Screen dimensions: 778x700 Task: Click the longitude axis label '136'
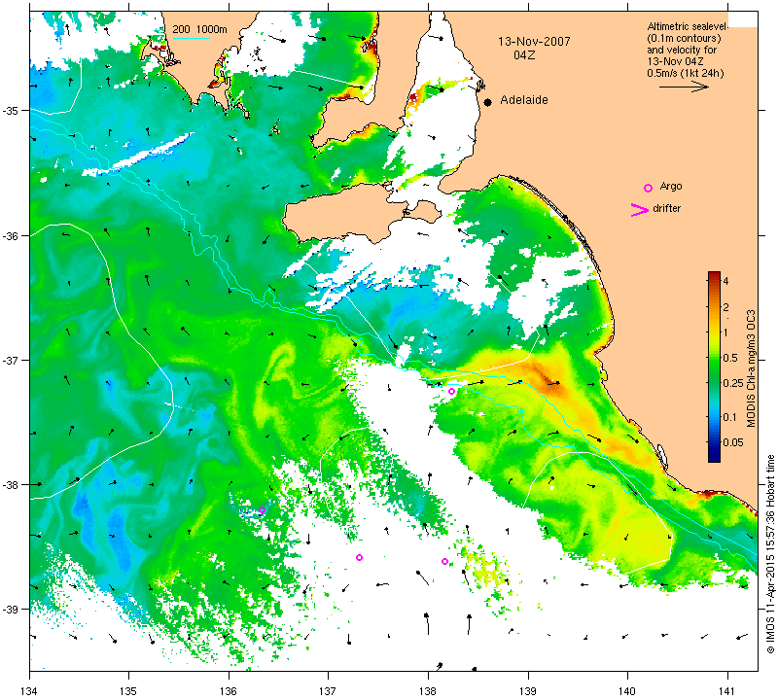pos(229,690)
